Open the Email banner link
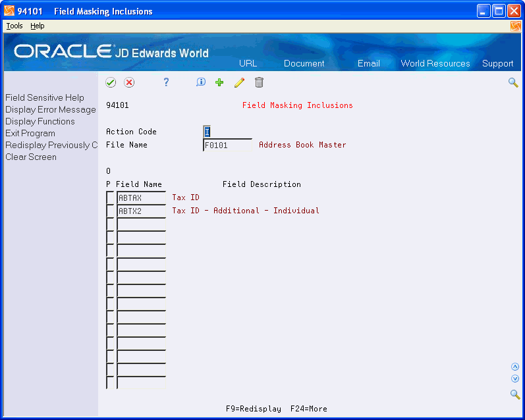525x420 pixels. point(369,63)
